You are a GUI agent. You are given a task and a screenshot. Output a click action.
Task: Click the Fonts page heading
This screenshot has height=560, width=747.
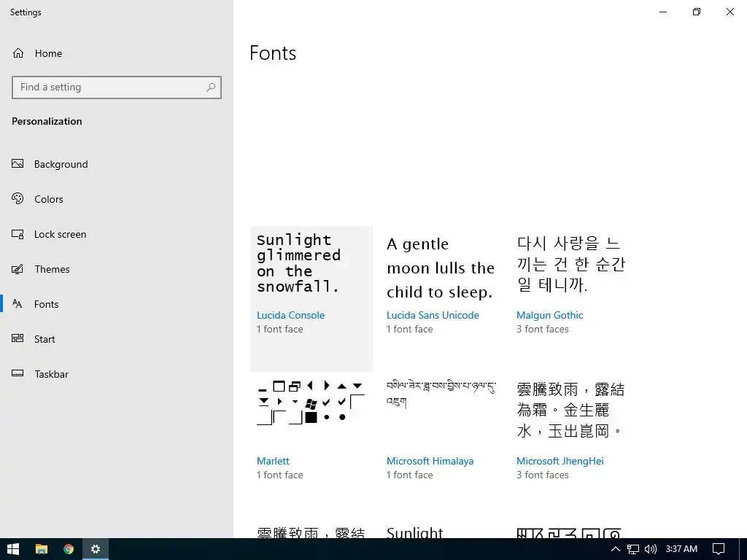tap(273, 52)
